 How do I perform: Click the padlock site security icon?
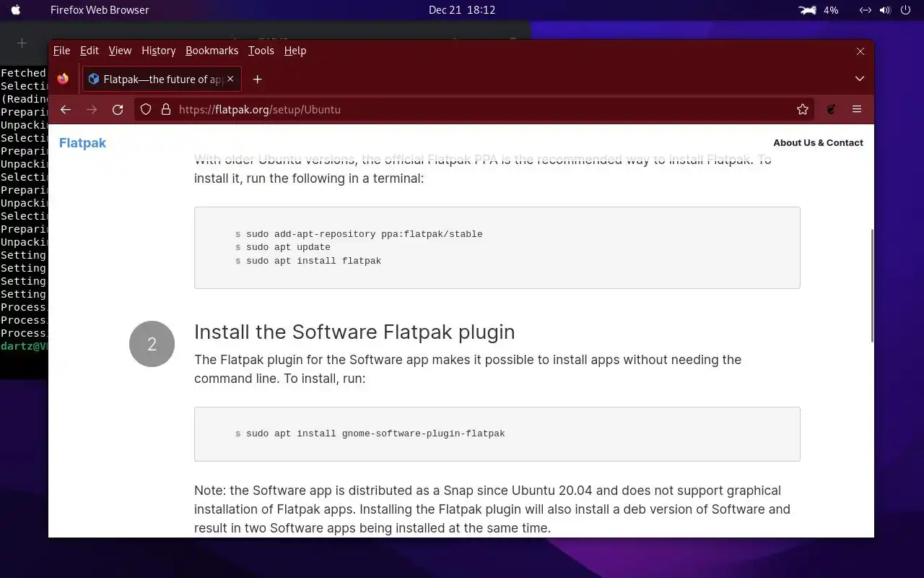point(165,109)
